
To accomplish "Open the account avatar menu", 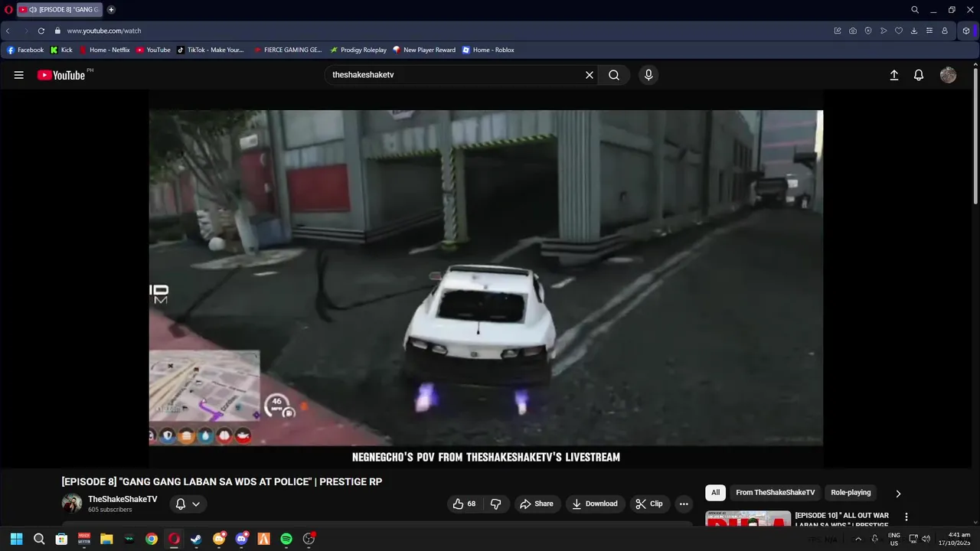I will click(948, 75).
